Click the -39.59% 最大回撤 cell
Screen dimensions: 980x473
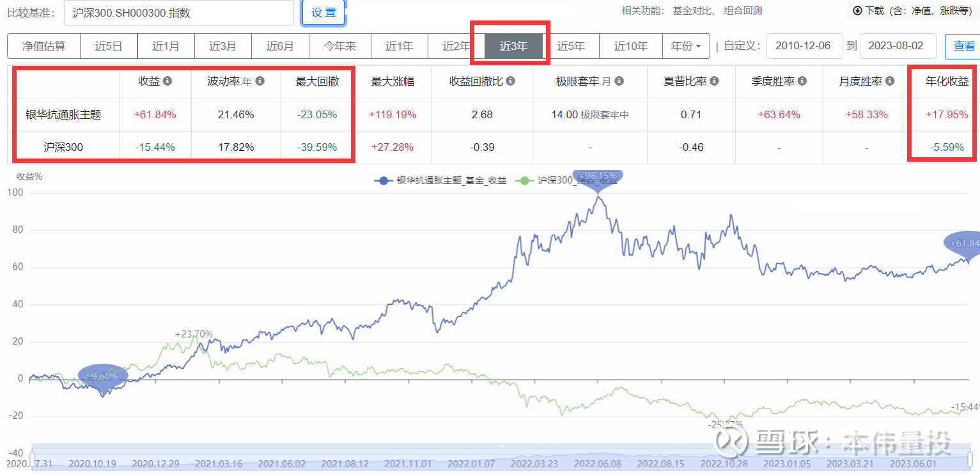(x=317, y=147)
